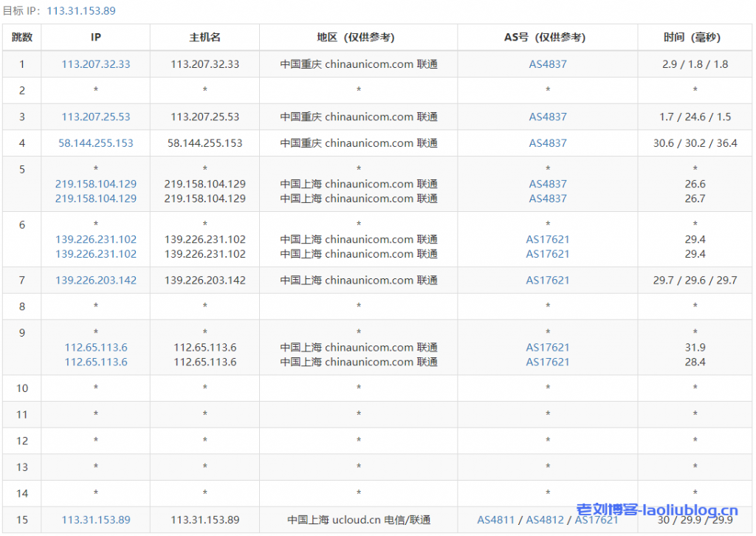This screenshot has width=756, height=536.
Task: Open the AS4812 link in hop 15
Action: [545, 520]
